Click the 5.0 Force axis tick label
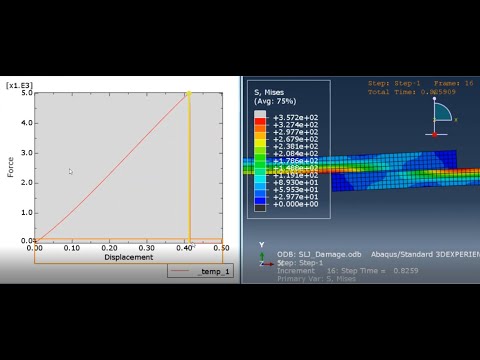Viewport: 480px width, 360px height. 27,93
